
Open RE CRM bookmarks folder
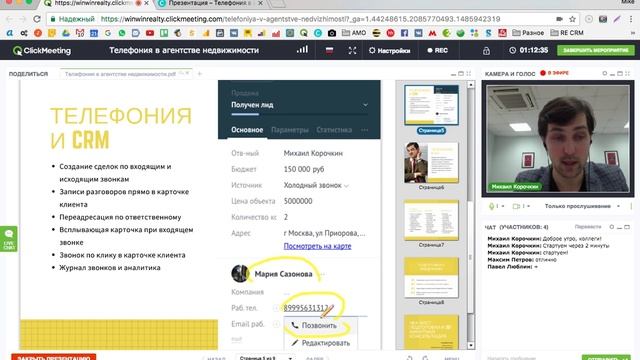pyautogui.click(x=567, y=33)
